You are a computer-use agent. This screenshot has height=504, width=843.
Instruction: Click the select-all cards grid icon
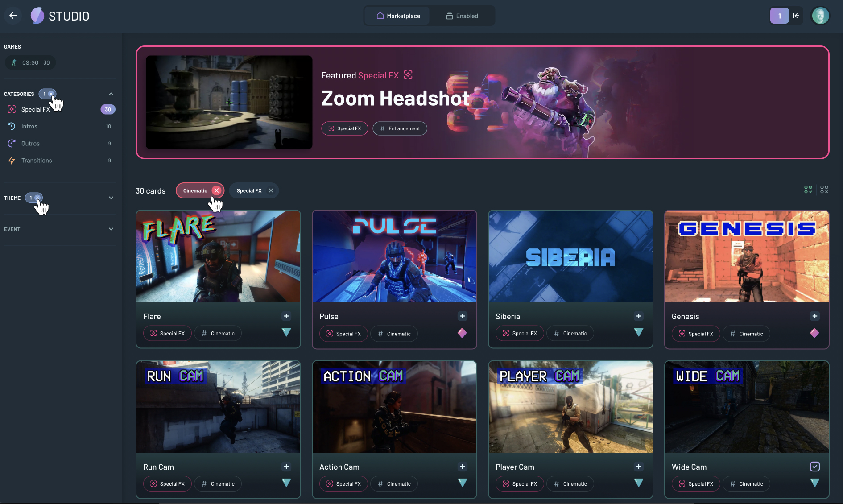(x=808, y=190)
